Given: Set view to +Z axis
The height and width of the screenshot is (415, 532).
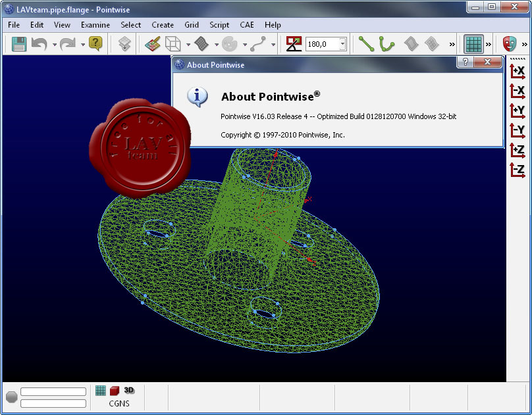Looking at the screenshot, I should click(x=518, y=151).
